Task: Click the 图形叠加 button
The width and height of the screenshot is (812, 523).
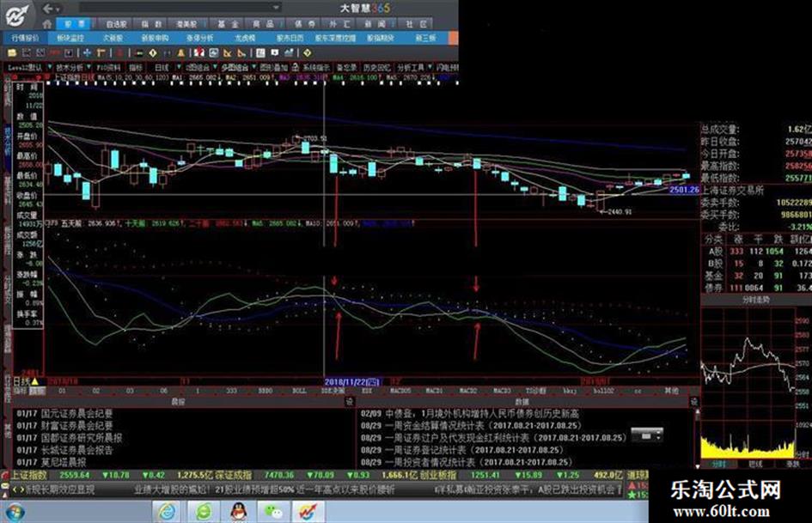Action: pos(273,67)
